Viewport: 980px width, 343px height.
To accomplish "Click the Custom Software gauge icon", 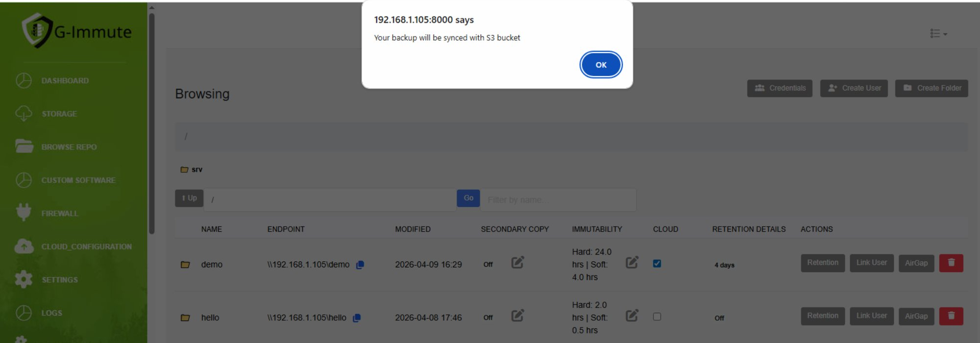I will pyautogui.click(x=24, y=180).
